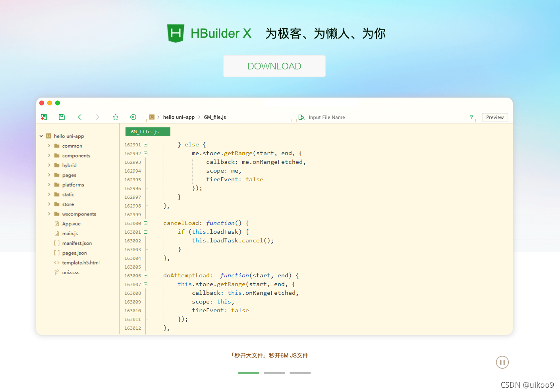Collapse the code fold at line 163001
Image resolution: width=560 pixels, height=392 pixels.
(146, 232)
